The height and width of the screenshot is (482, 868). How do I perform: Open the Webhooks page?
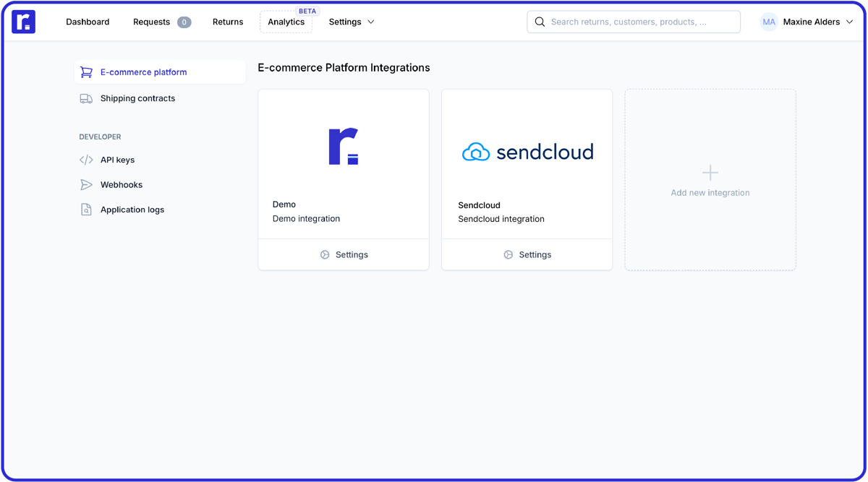tap(122, 185)
